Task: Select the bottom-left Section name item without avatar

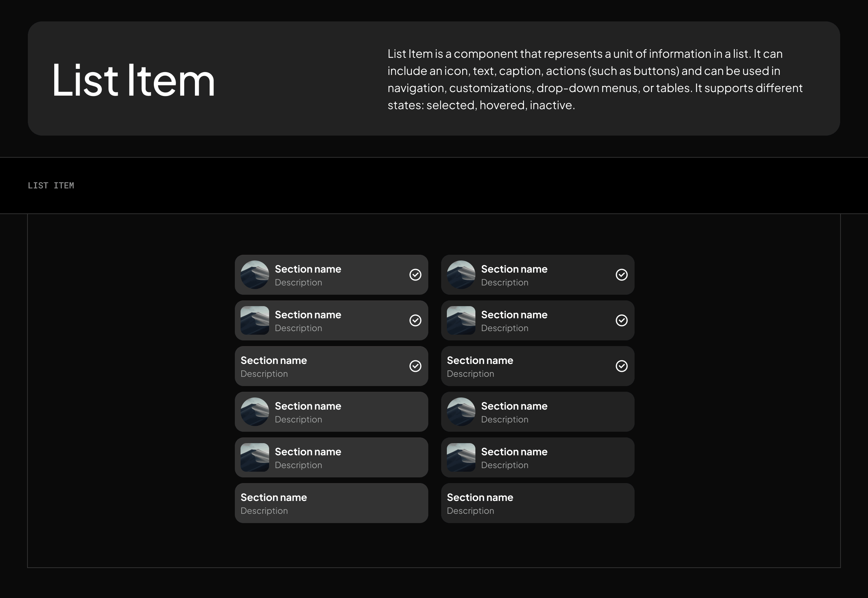Action: click(x=331, y=503)
